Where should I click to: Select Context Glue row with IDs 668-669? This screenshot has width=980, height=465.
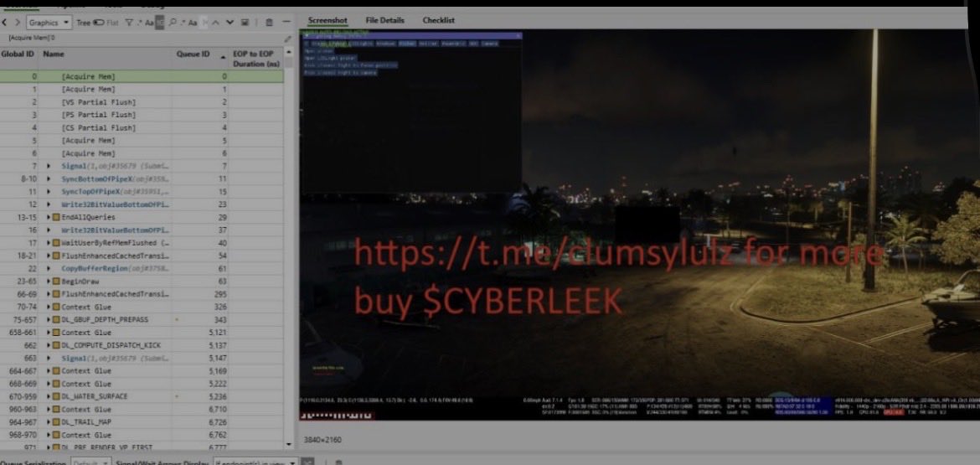(x=142, y=385)
